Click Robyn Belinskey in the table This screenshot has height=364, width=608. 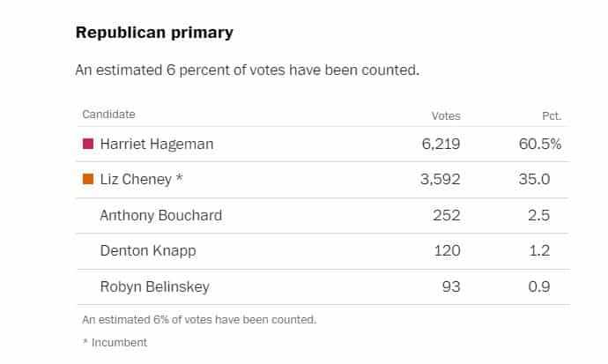click(155, 286)
